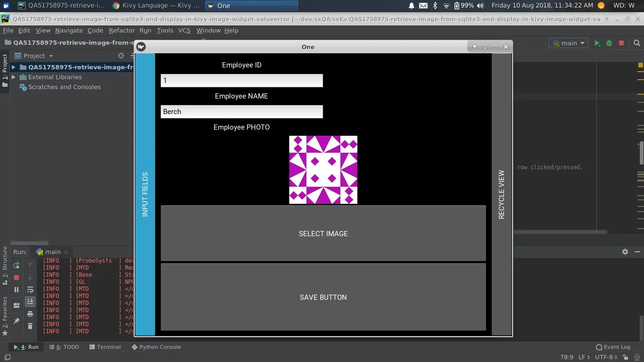Open Run panel settings gear
Image resolution: width=644 pixels, height=362 pixels.
[x=625, y=252]
